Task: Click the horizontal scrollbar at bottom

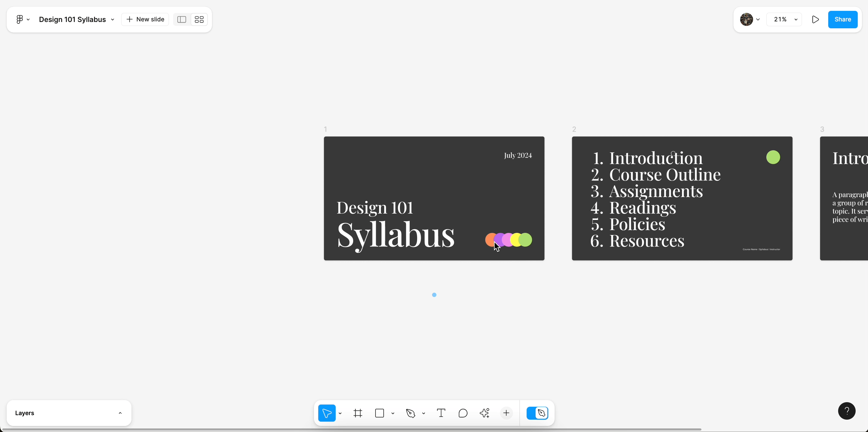Action: tap(352, 429)
